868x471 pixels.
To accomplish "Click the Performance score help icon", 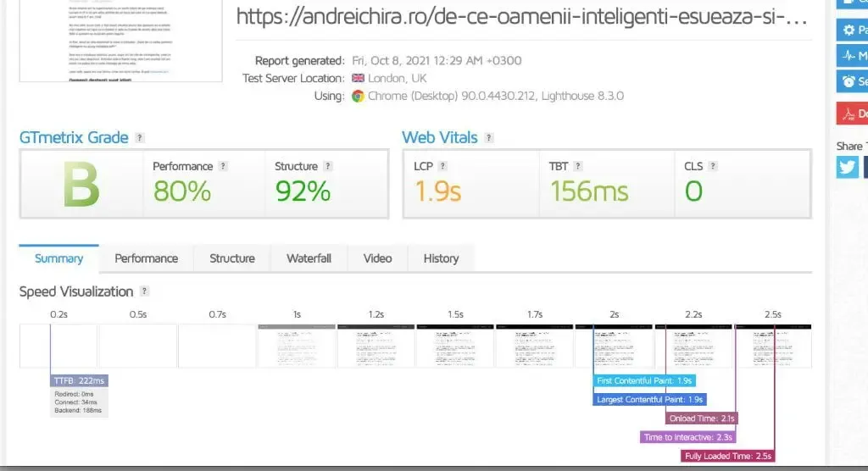I will 223,166.
